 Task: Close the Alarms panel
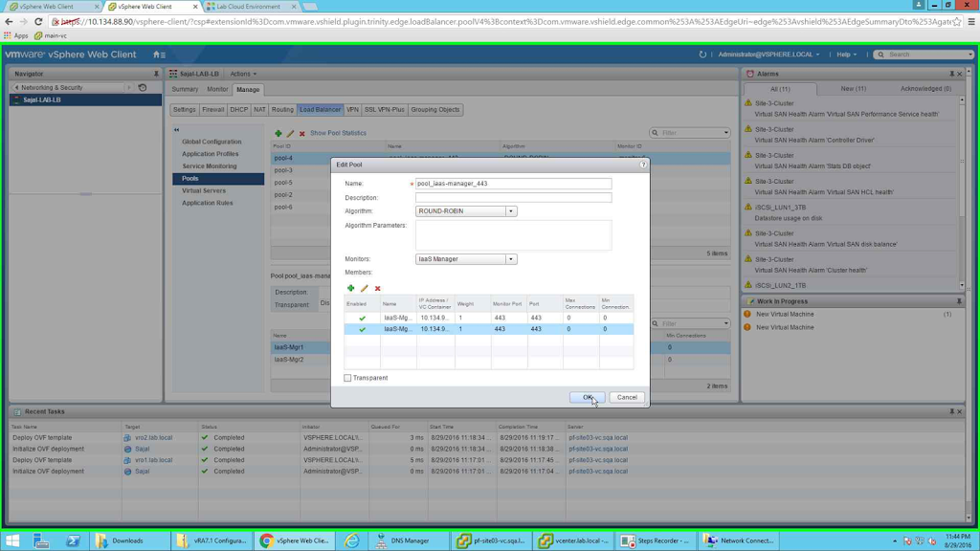(x=960, y=74)
